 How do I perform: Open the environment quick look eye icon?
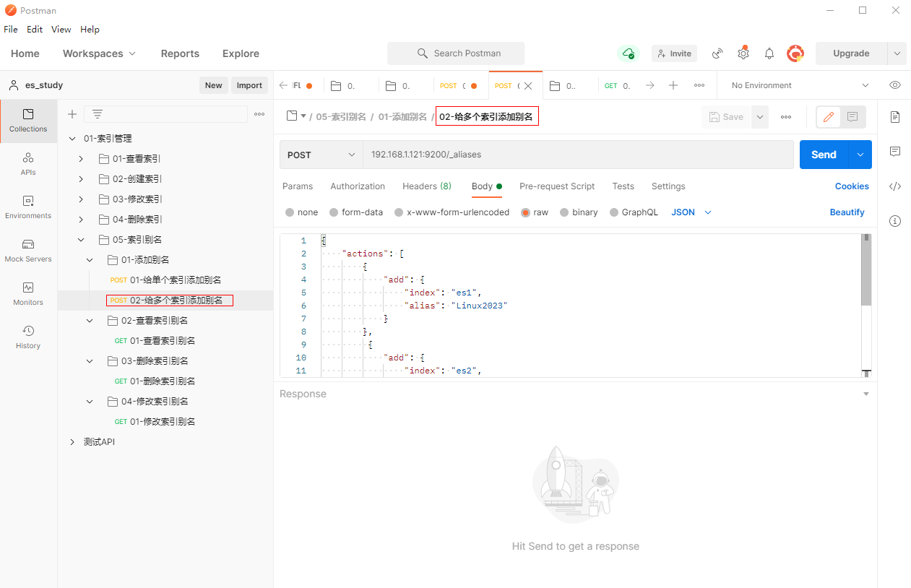coord(895,85)
